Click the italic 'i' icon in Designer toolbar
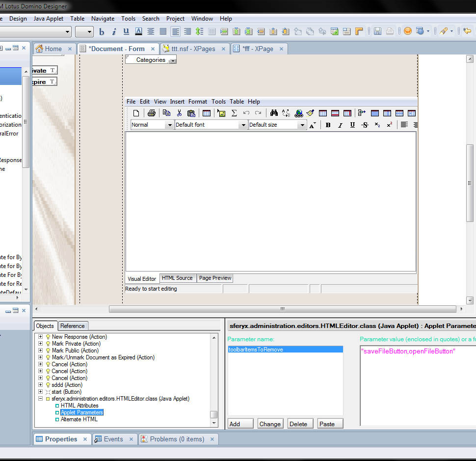This screenshot has height=461, width=476. [114, 31]
